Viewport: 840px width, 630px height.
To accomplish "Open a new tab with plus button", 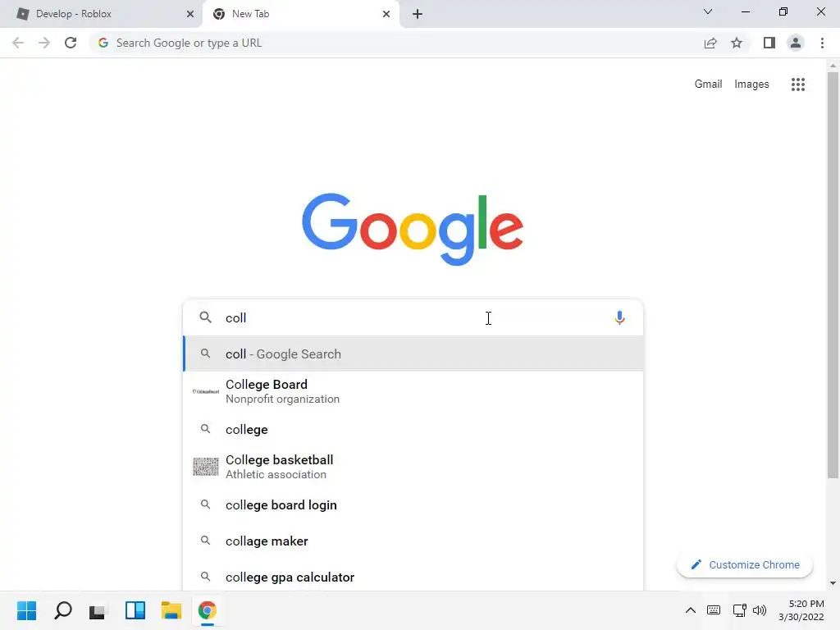I will [x=418, y=14].
